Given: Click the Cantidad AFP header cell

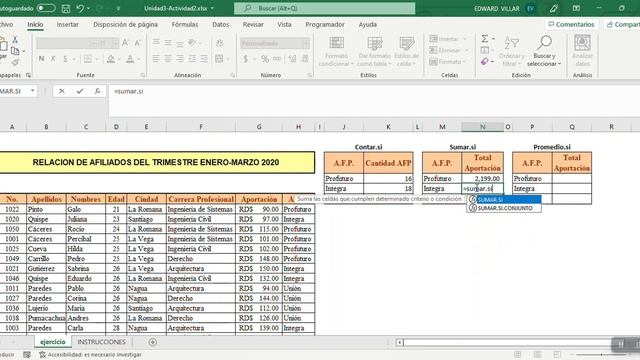Looking at the screenshot, I should (388, 163).
